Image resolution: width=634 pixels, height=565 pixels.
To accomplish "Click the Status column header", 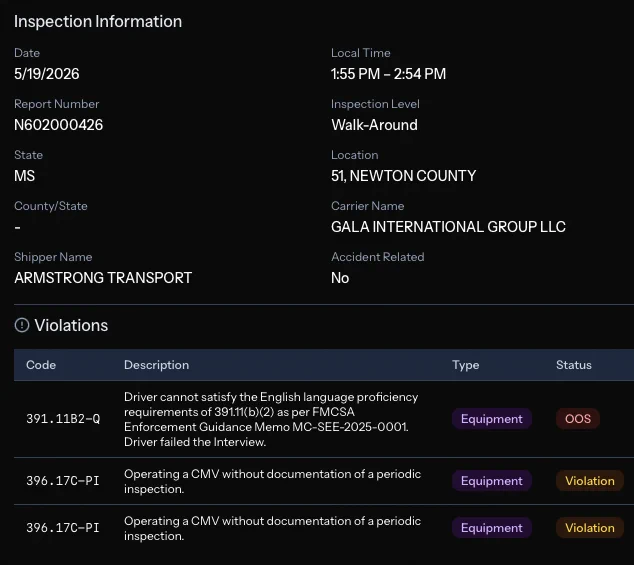I will 573,365.
